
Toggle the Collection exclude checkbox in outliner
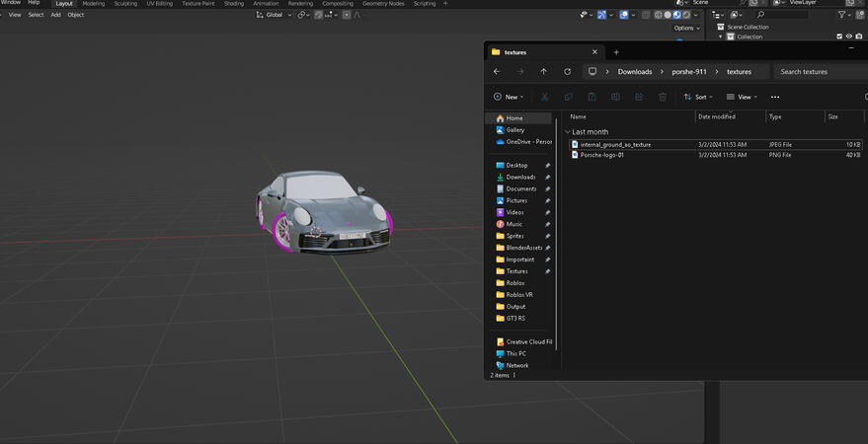click(x=839, y=37)
